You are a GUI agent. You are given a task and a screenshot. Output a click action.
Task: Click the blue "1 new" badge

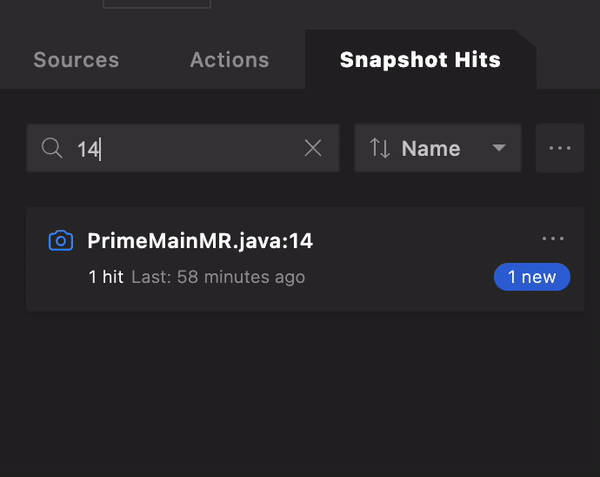(x=532, y=277)
